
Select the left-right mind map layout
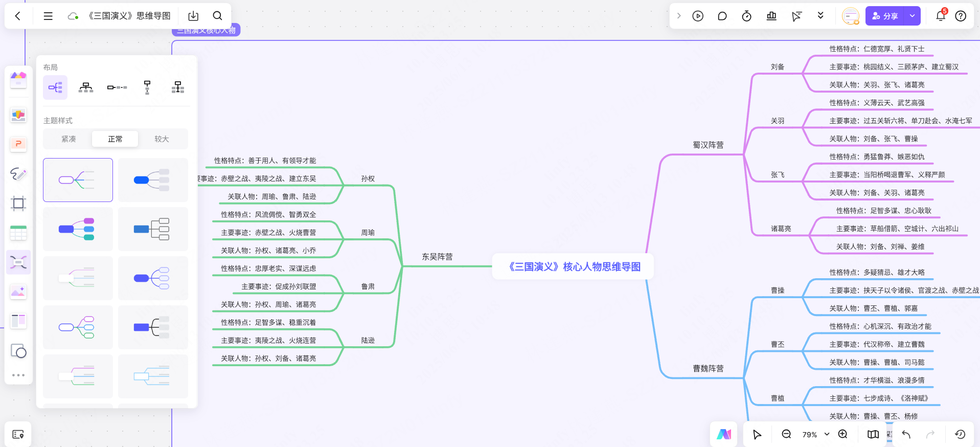click(x=55, y=87)
